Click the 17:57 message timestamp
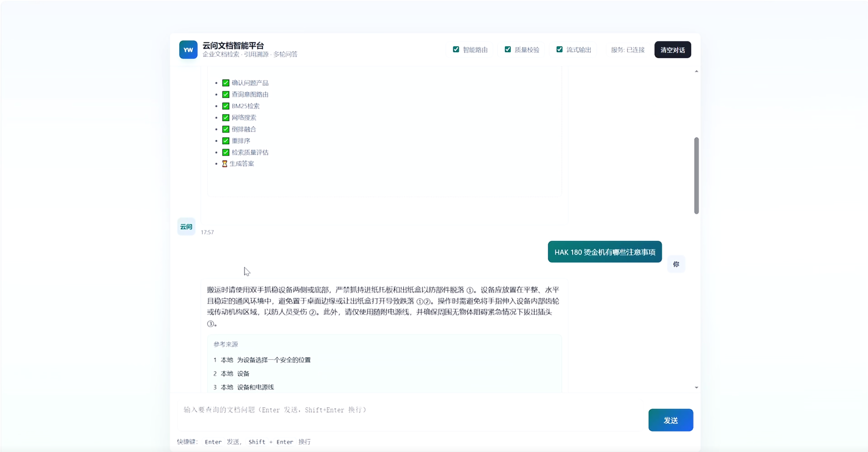The image size is (868, 452). point(207,232)
